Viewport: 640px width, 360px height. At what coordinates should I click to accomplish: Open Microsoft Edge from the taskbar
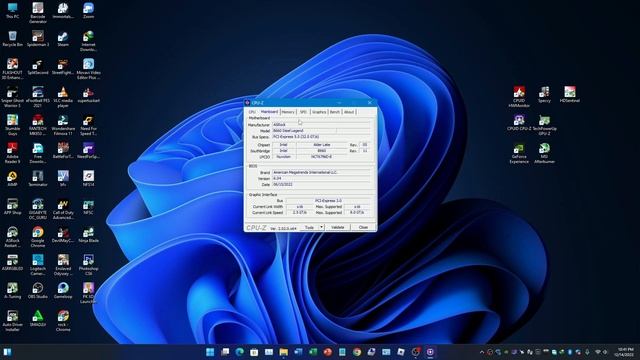(x=240, y=352)
